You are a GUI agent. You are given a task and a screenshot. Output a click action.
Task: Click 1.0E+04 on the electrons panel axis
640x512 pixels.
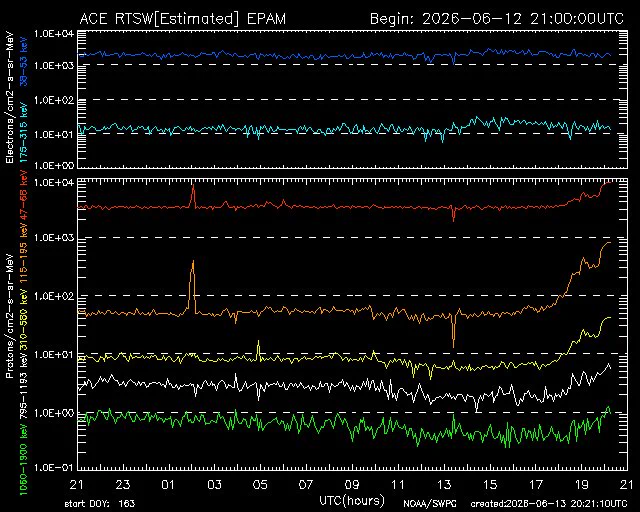(x=54, y=34)
